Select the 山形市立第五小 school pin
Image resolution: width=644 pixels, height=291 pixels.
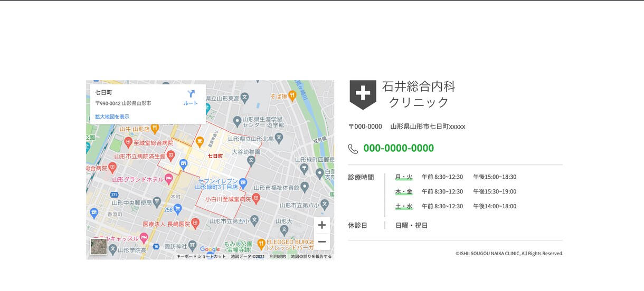[x=254, y=220]
